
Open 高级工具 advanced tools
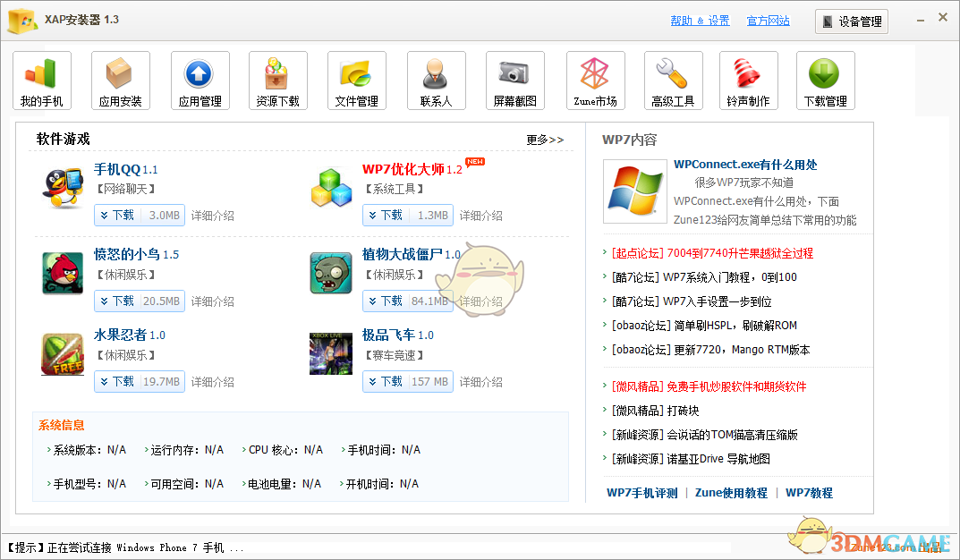click(674, 81)
